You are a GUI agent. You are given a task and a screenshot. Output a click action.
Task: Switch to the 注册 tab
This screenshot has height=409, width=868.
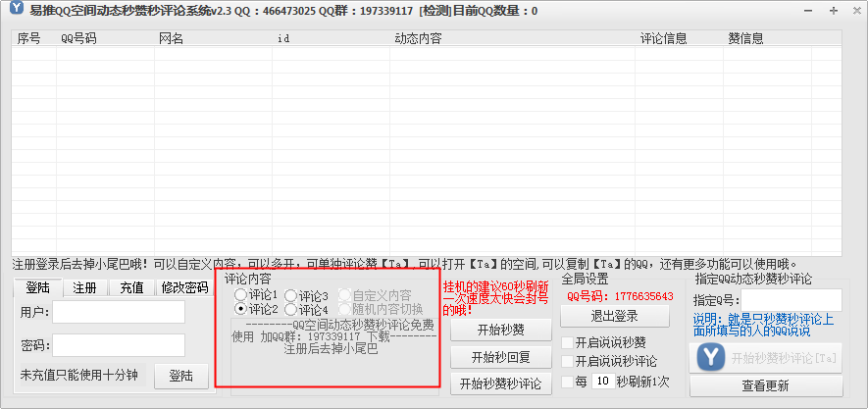[84, 287]
